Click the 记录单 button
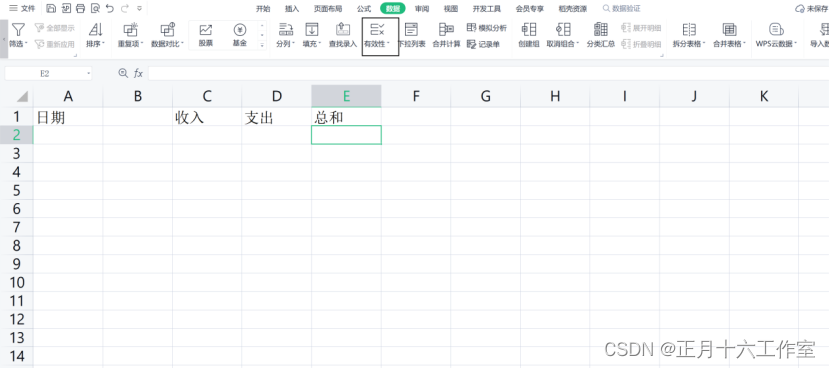This screenshot has width=830, height=368. pos(483,44)
